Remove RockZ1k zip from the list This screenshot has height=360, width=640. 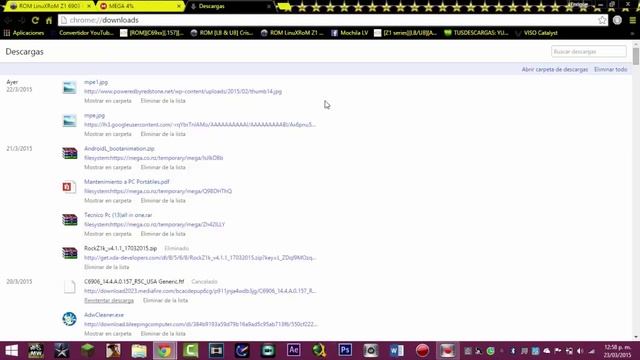click(x=107, y=267)
